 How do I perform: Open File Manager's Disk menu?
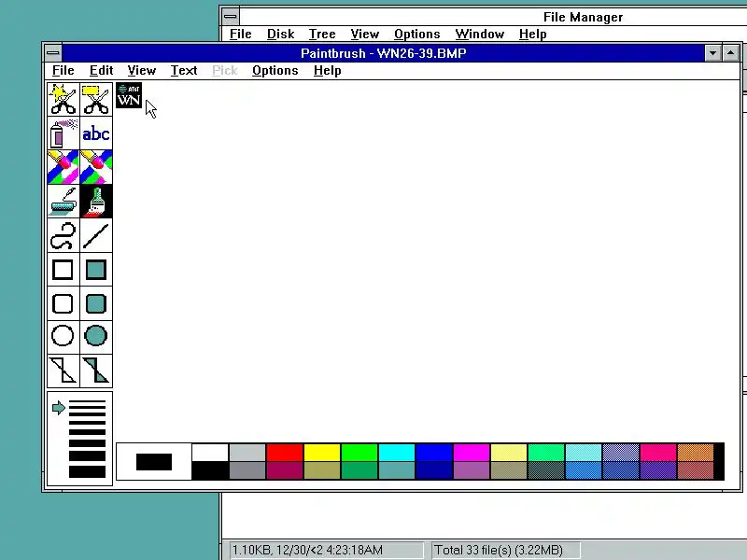pos(281,34)
